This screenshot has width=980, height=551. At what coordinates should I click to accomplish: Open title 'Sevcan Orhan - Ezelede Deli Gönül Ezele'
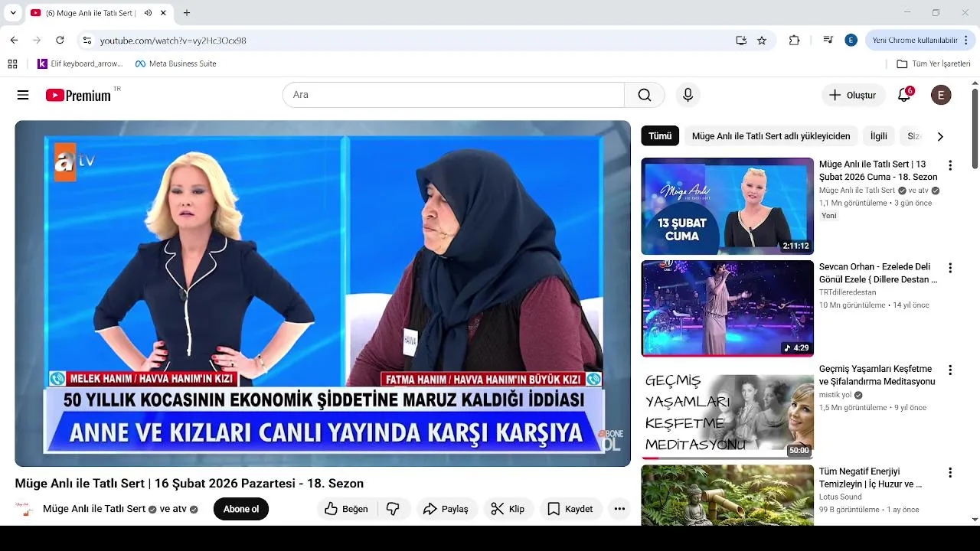tap(878, 273)
